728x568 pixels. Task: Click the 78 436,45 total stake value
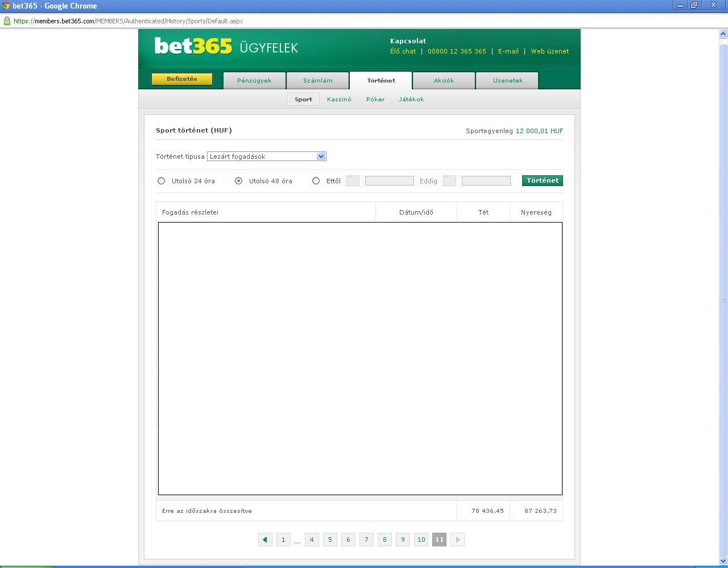pyautogui.click(x=487, y=511)
